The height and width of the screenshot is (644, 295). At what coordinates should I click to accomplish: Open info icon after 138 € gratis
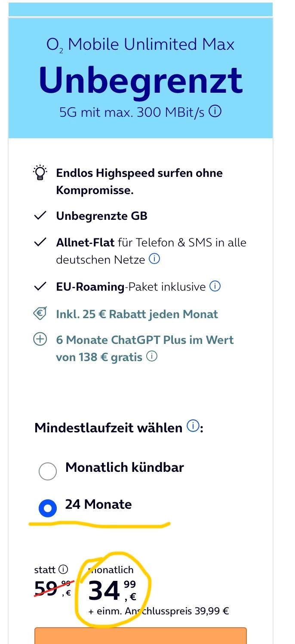(152, 356)
